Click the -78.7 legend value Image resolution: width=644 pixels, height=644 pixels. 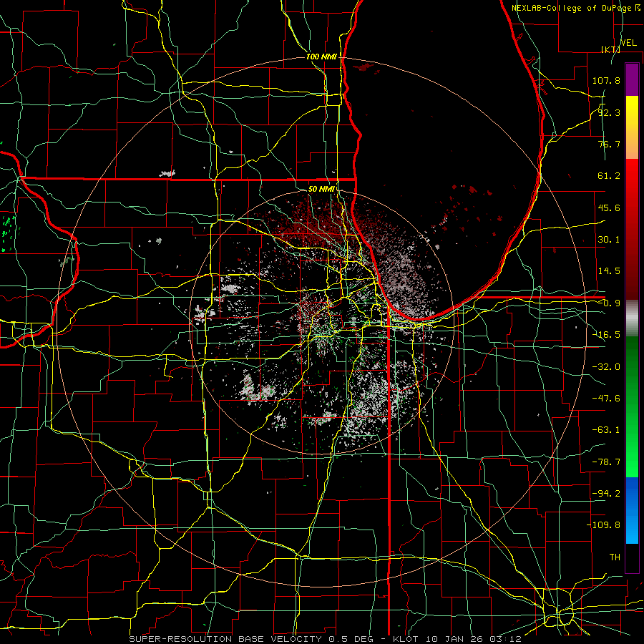tap(606, 462)
